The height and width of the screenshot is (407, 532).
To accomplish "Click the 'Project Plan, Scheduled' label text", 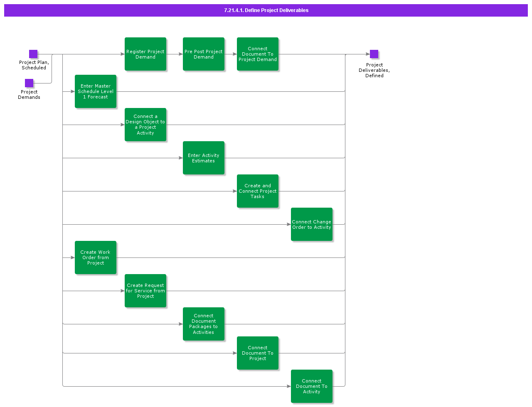I will [34, 65].
